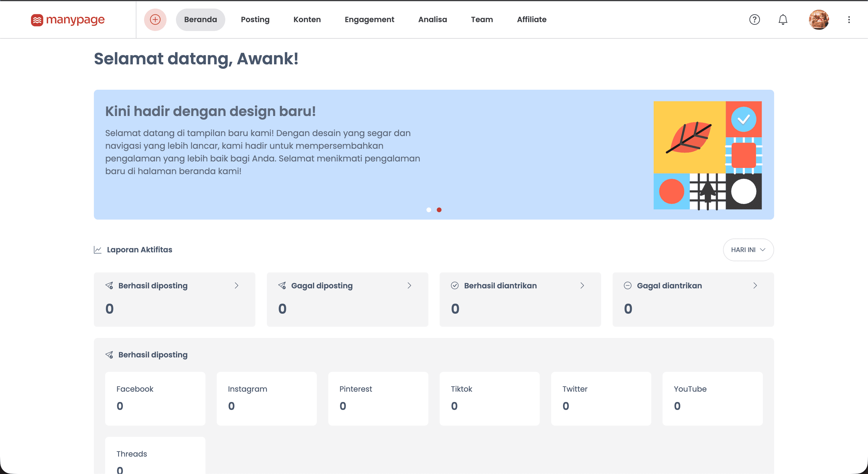Open the user profile avatar
Viewport: 868px width, 474px height.
[819, 19]
